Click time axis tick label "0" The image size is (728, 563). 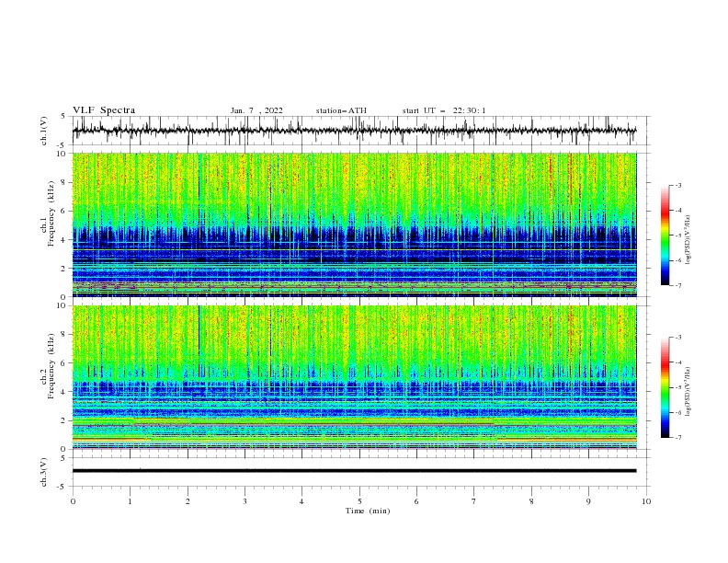(x=73, y=501)
